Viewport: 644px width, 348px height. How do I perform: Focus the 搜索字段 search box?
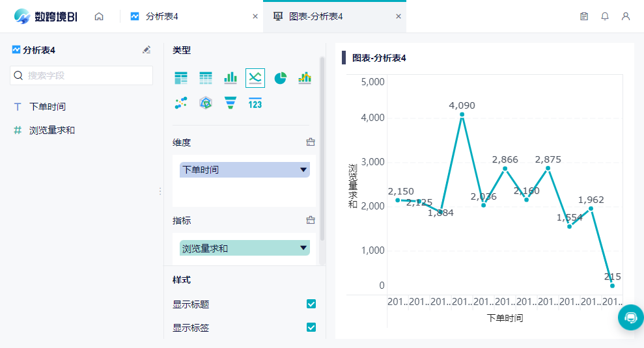tap(81, 75)
